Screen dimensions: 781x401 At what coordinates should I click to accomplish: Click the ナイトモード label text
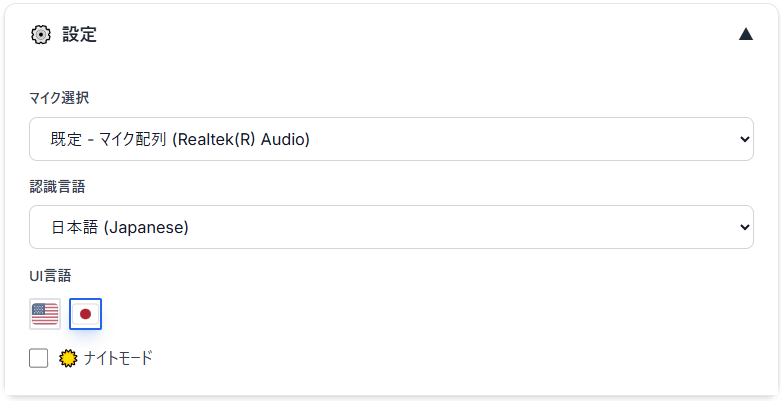[x=118, y=358]
